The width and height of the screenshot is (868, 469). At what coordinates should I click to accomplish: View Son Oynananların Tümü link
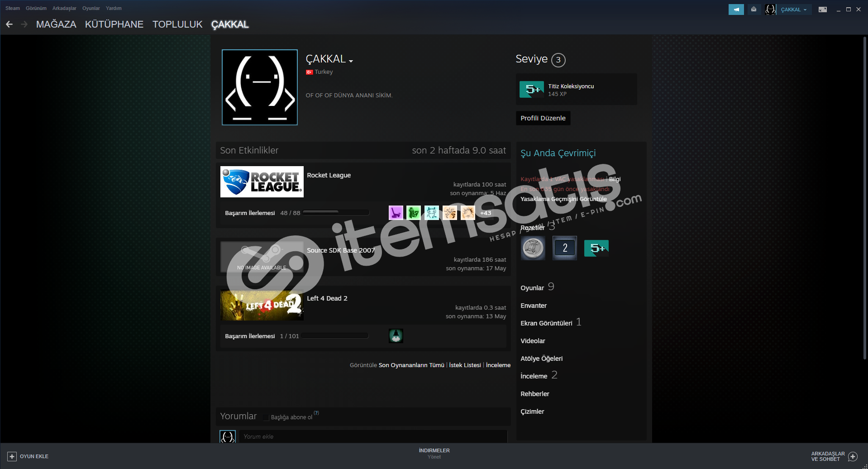point(411,365)
